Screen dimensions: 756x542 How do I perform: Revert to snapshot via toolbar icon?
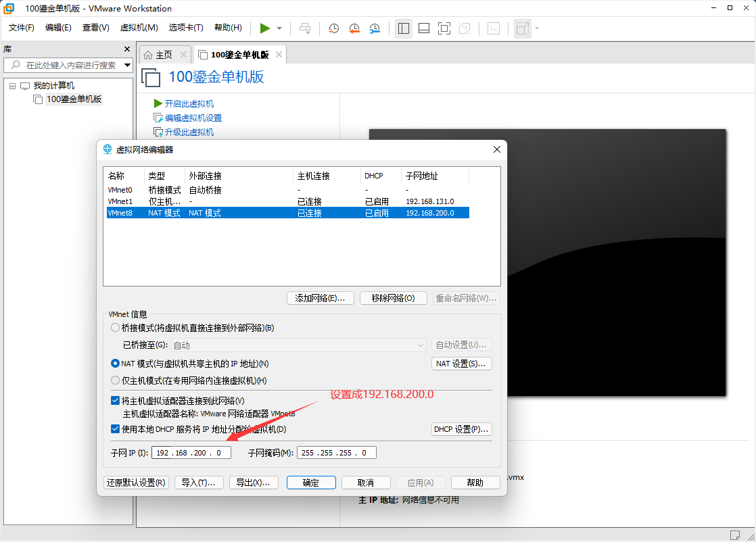[354, 28]
